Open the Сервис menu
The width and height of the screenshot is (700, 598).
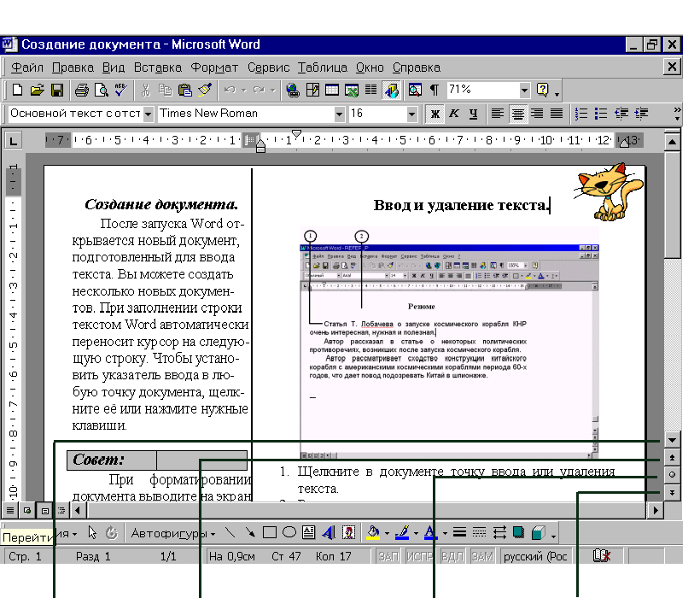pos(268,67)
